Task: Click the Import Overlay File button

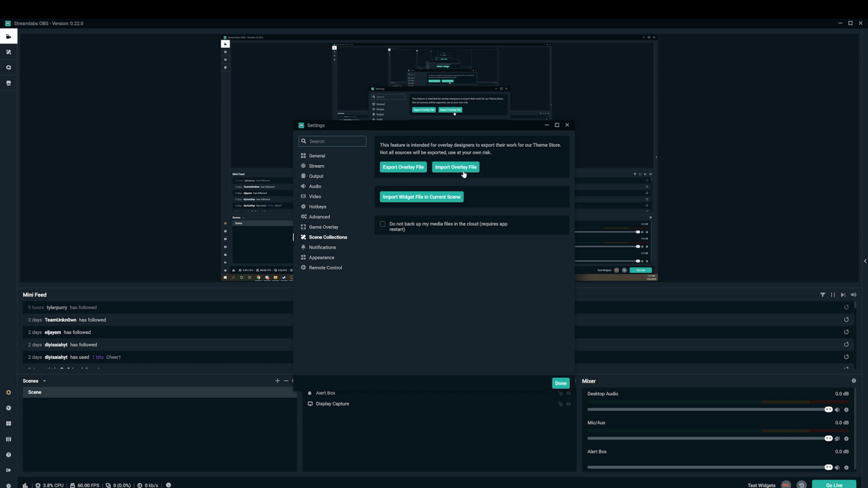Action: 455,167
